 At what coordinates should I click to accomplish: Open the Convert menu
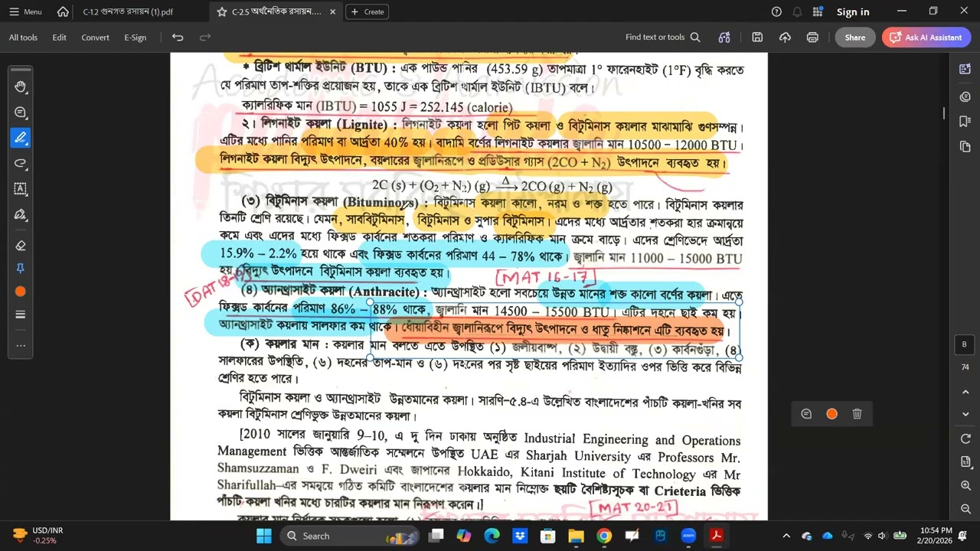(95, 37)
